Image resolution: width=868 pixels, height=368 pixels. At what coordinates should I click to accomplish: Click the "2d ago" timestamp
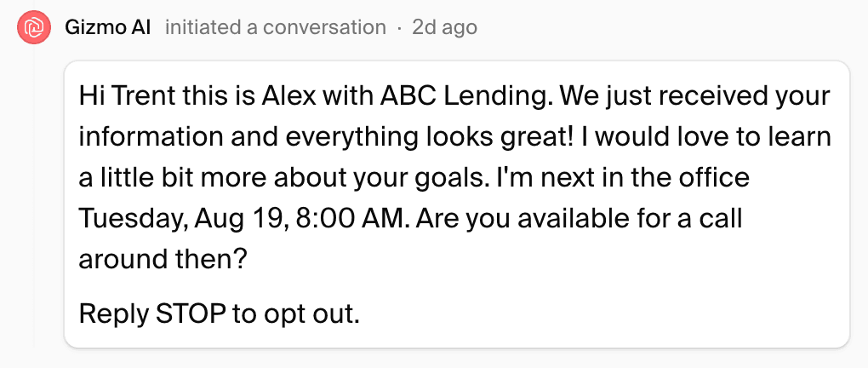(x=444, y=27)
